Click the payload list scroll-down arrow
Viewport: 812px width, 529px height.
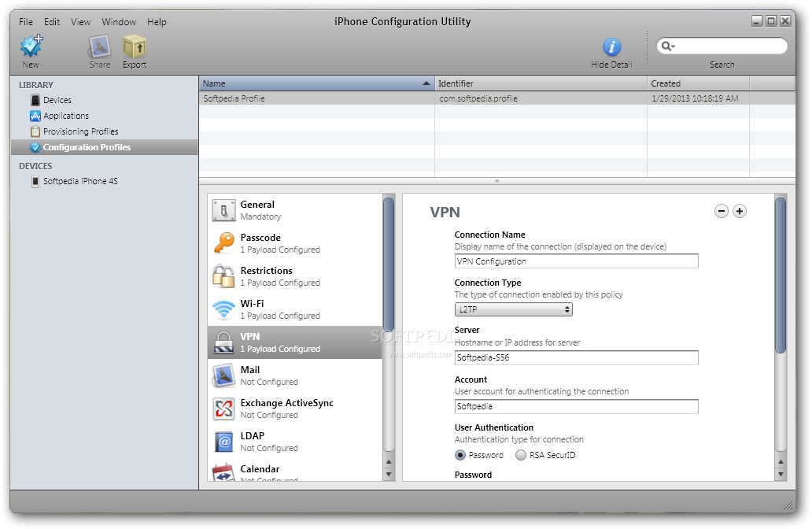(x=389, y=474)
